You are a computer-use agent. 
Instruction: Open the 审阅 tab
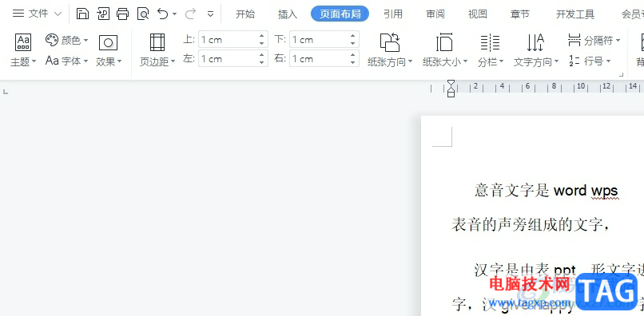[435, 14]
